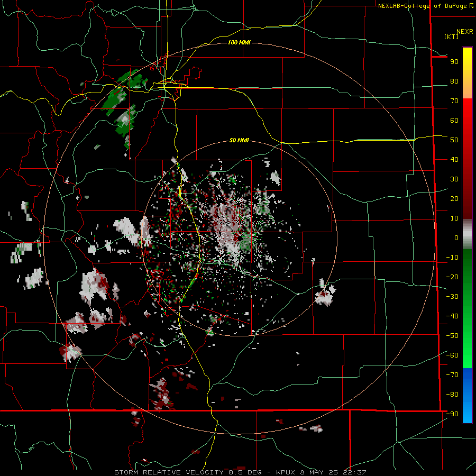Select the 50 value on velocity scale
476x476 pixels.
point(454,140)
